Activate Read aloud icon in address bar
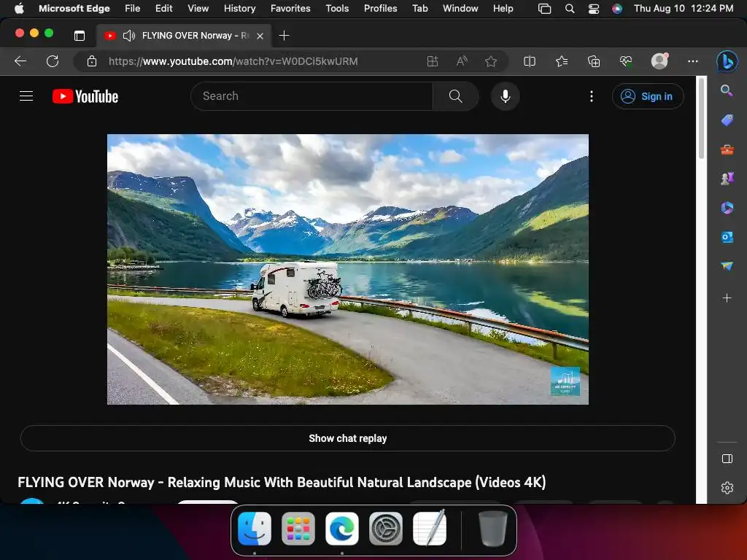Screen dimensions: 747x560 pyautogui.click(x=462, y=61)
